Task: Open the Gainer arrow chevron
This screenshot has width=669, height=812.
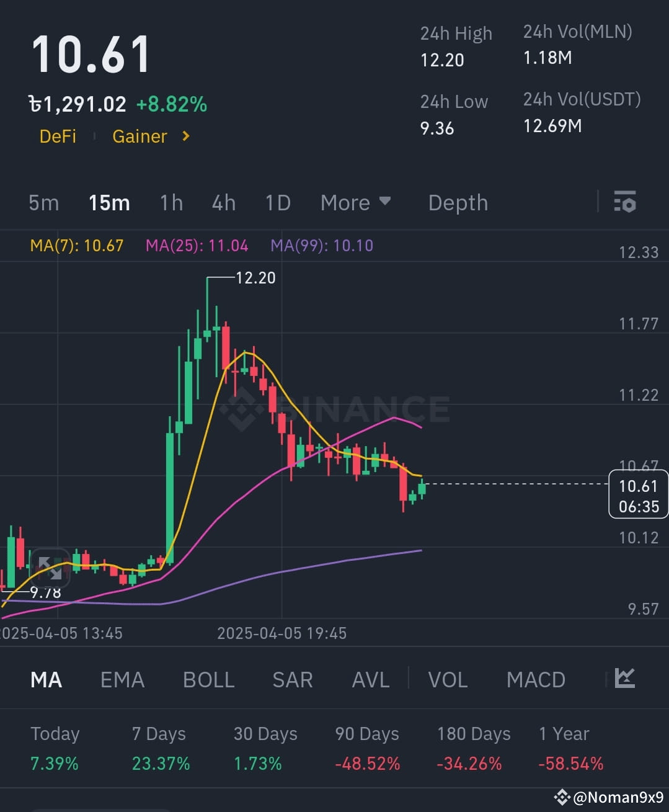Action: pos(185,136)
